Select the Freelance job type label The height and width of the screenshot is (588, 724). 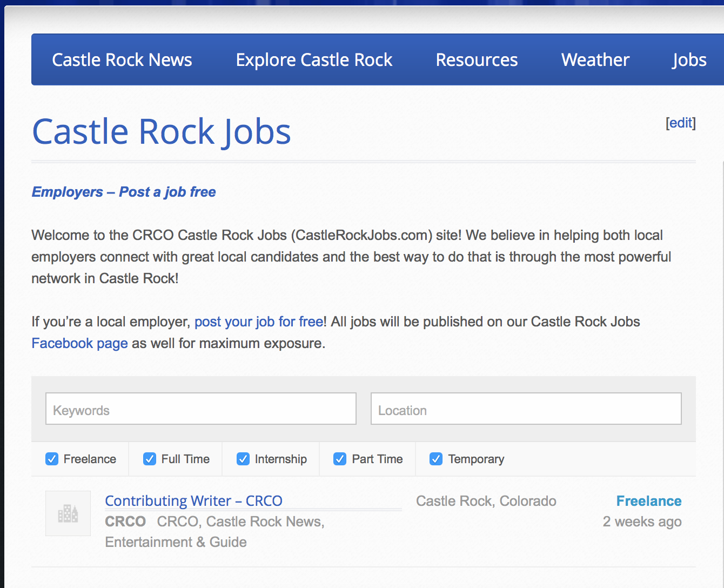pyautogui.click(x=649, y=501)
